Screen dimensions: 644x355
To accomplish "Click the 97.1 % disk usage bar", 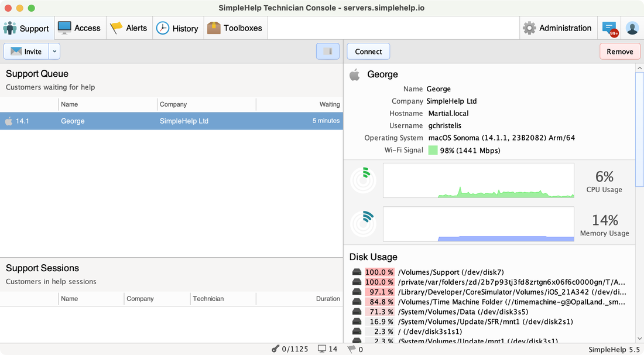I will (379, 292).
